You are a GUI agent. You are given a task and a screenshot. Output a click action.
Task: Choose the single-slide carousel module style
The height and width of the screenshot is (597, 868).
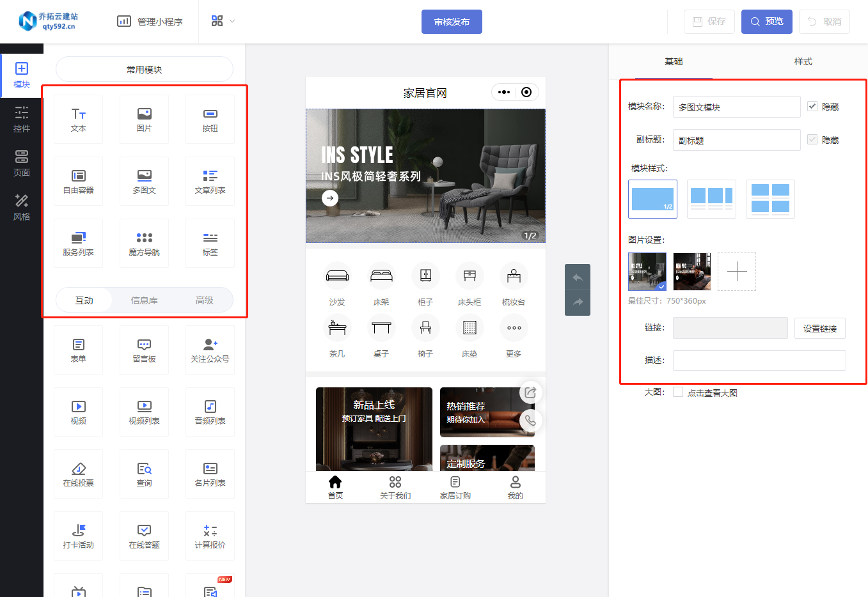coord(652,199)
